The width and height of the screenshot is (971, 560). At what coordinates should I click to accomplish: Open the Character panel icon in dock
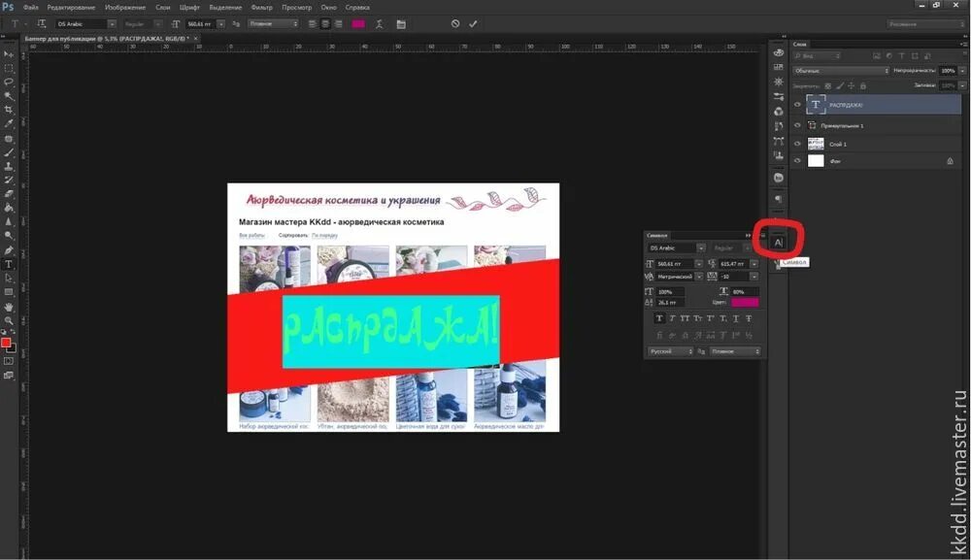click(x=779, y=242)
